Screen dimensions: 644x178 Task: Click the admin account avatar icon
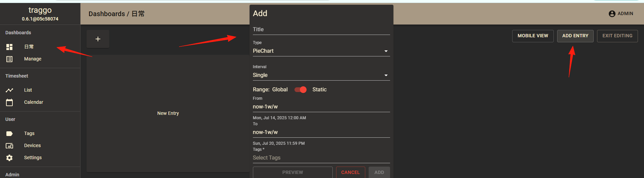click(x=612, y=14)
